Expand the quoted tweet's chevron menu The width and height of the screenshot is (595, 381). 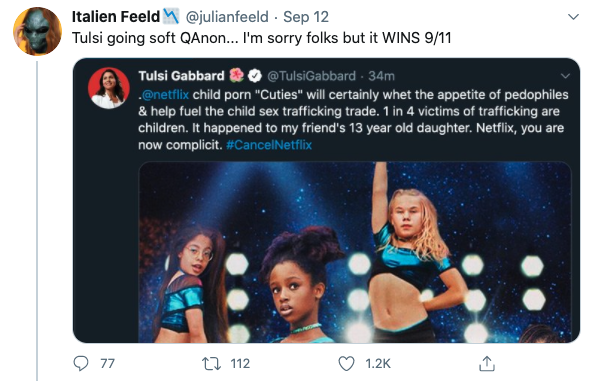coord(565,76)
